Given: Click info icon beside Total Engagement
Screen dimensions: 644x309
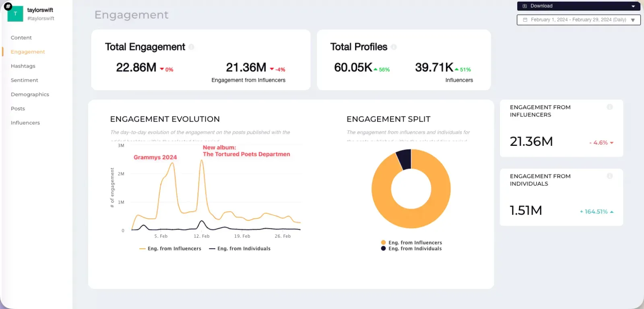Looking at the screenshot, I should click(192, 47).
